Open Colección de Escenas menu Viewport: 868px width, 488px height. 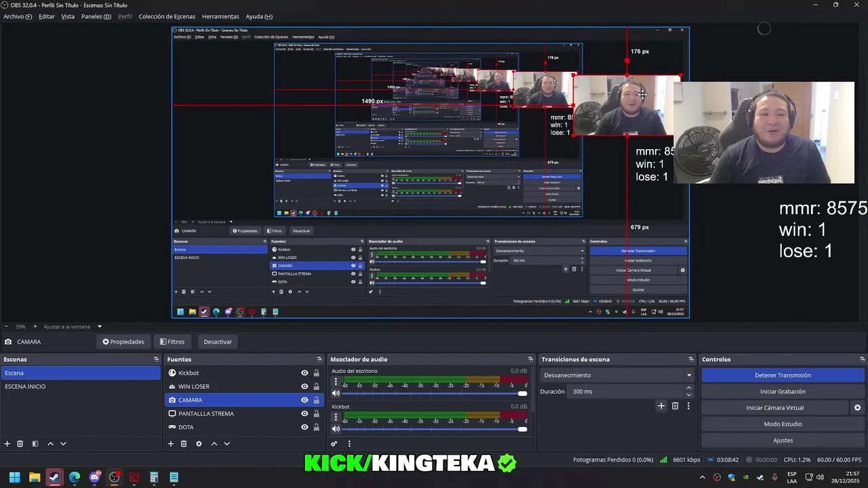pos(167,16)
